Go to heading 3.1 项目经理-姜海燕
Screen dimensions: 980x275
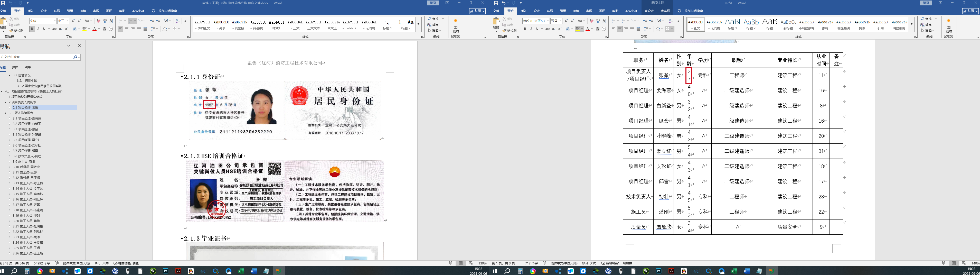click(x=27, y=118)
